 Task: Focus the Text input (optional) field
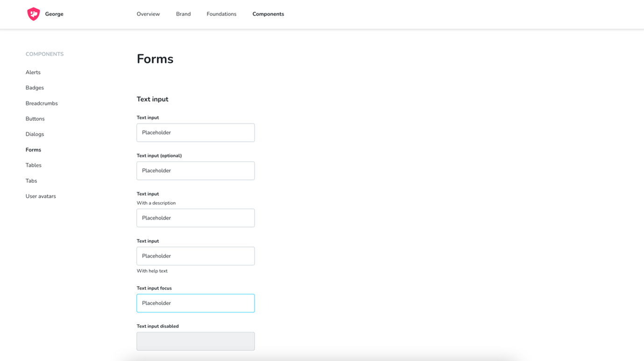pyautogui.click(x=196, y=171)
